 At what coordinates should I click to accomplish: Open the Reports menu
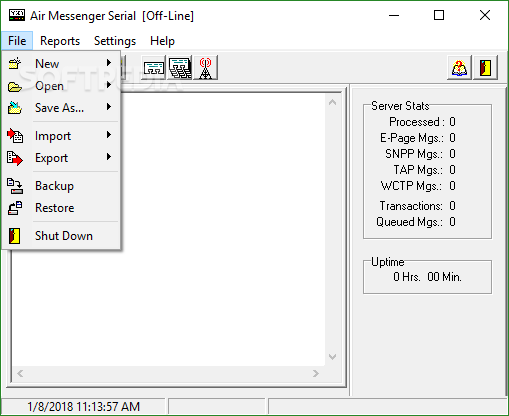point(60,41)
